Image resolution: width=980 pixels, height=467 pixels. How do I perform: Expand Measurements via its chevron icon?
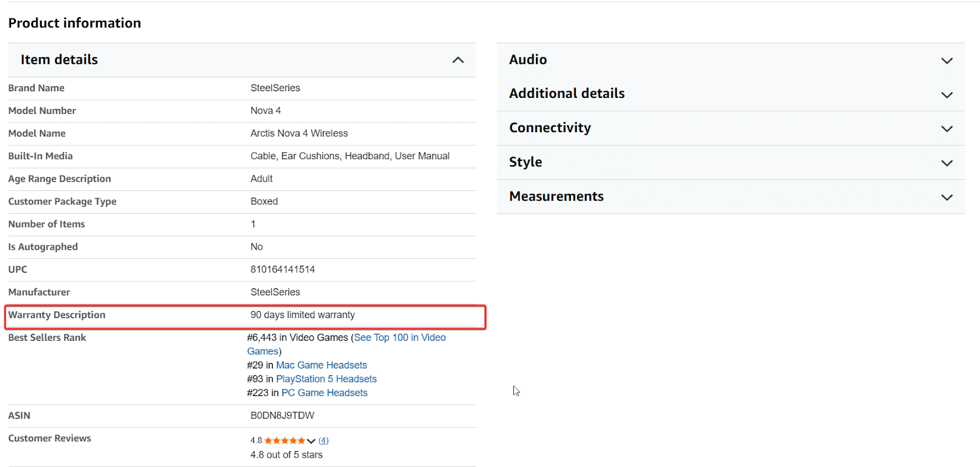pyautogui.click(x=946, y=197)
